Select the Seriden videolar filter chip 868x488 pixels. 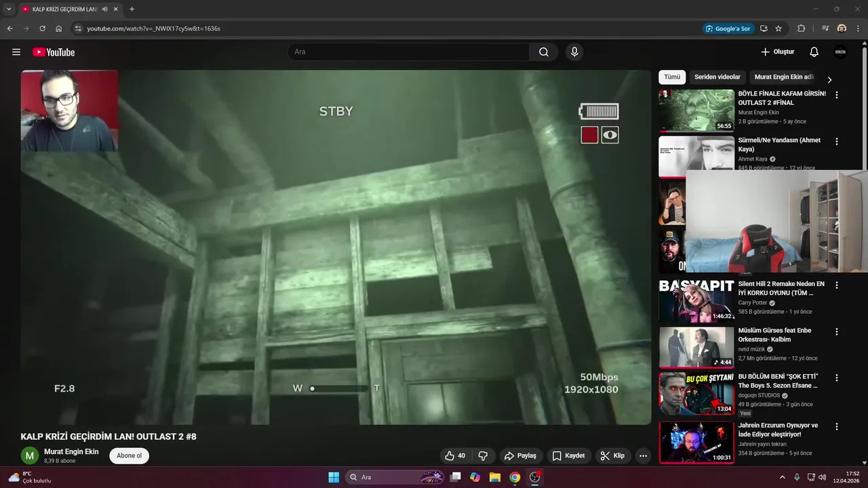coord(717,77)
